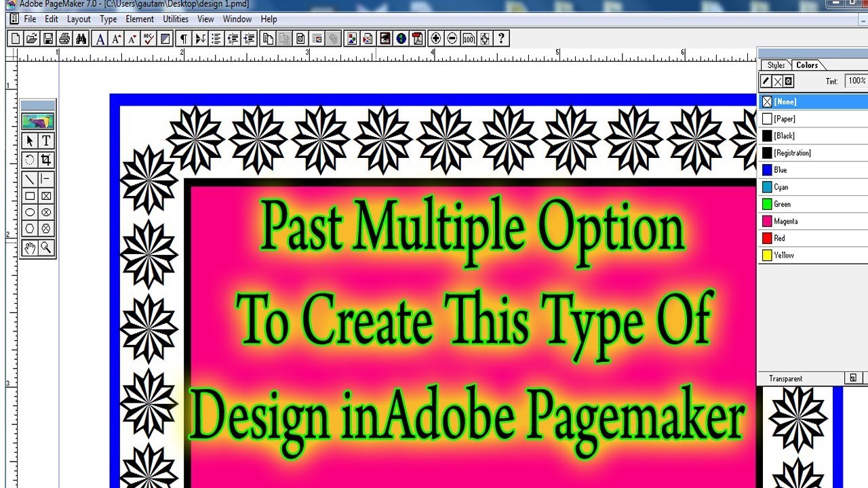
Task: Switch to the Colors tab
Action: tap(807, 65)
